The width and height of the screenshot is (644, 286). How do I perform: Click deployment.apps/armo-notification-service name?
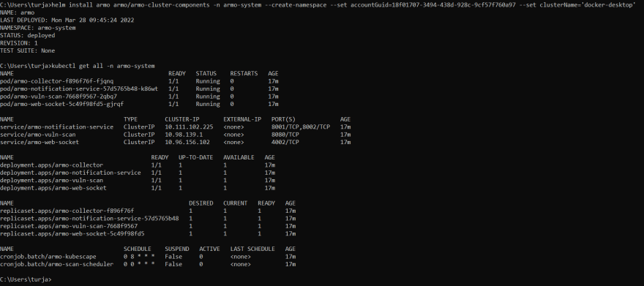coord(70,173)
